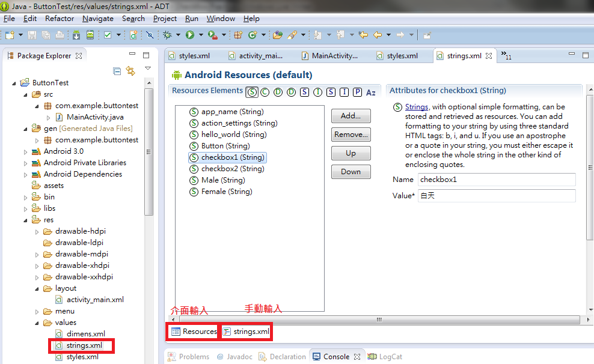Screen dimensions: 594x364
Task: Click the Down button
Action: (x=351, y=172)
